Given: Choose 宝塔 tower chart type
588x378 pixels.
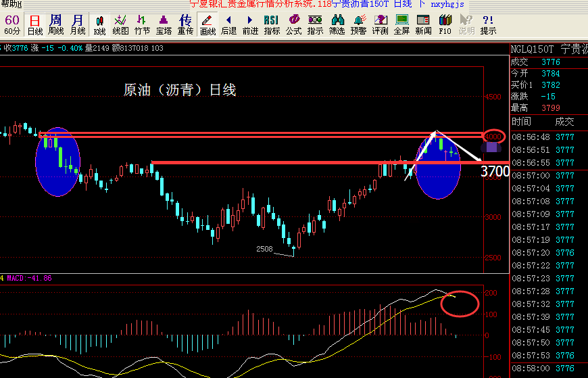Looking at the screenshot, I should 164,25.
